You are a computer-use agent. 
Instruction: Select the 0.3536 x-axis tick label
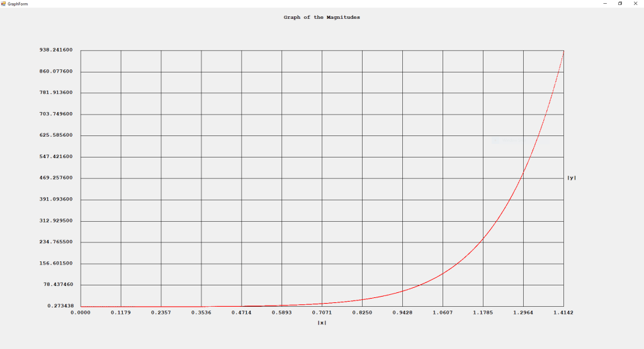click(x=201, y=312)
